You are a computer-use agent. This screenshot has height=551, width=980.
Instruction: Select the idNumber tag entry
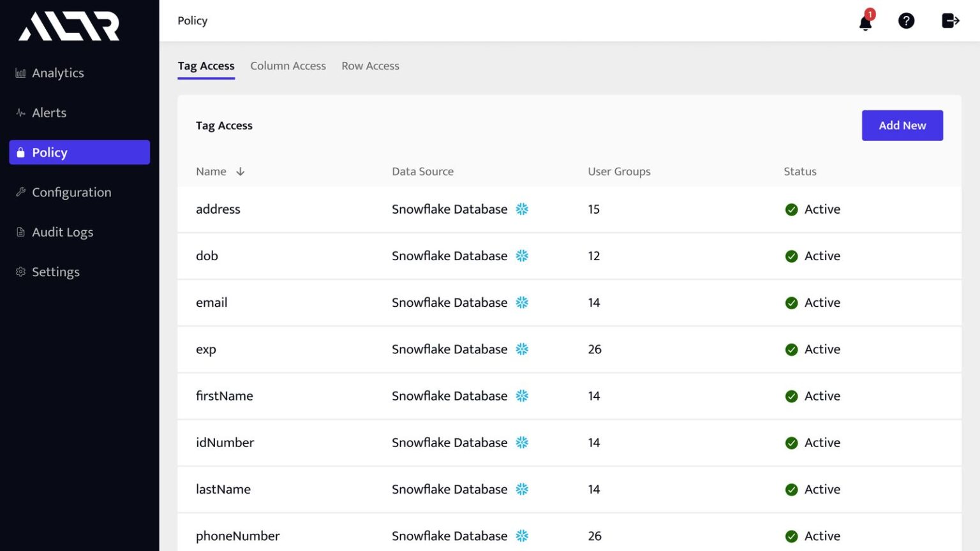click(x=225, y=443)
